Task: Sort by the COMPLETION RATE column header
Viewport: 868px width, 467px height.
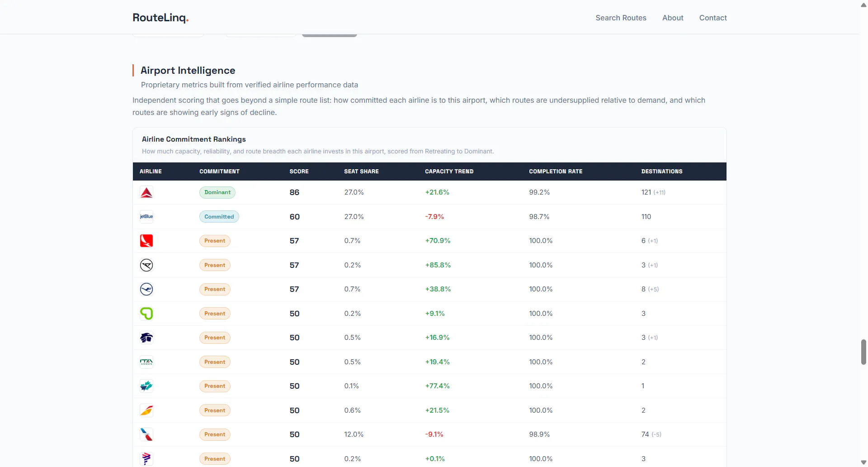Action: 556,172
